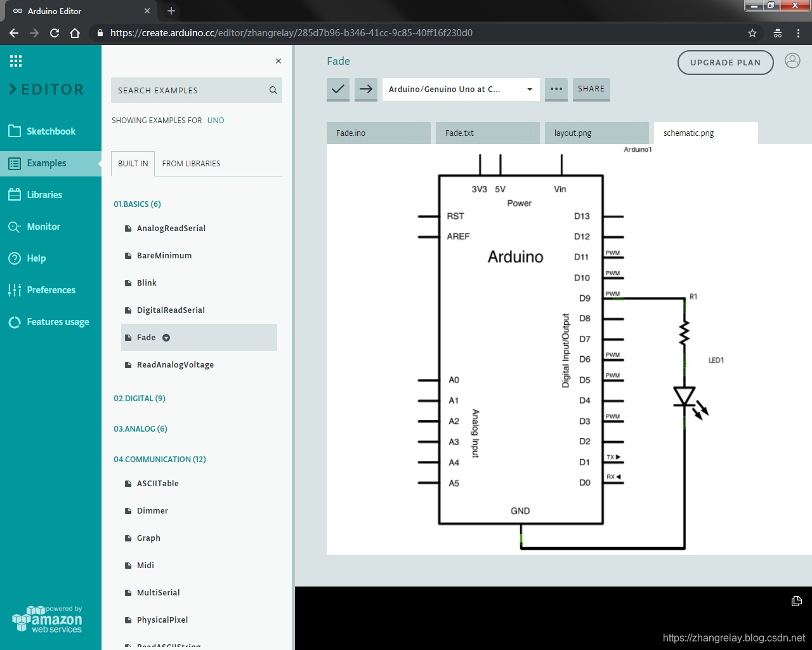Open the PhysicalPixel example
This screenshot has height=650, width=812.
162,620
